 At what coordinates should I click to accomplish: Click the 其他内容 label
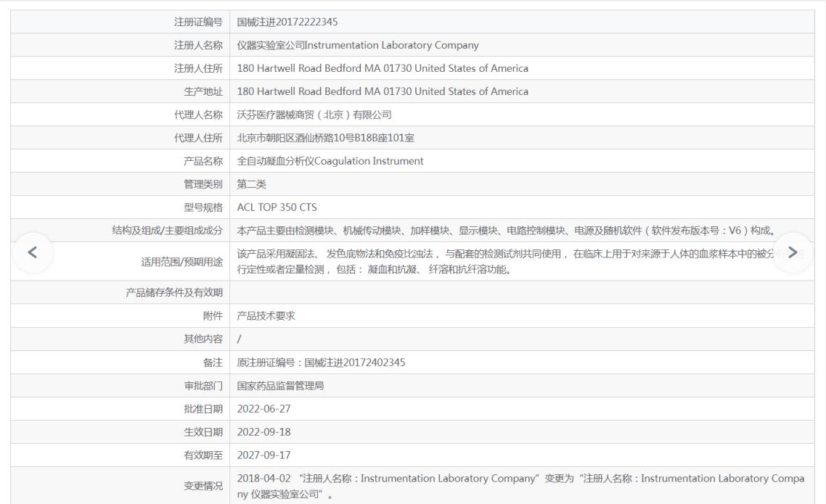pyautogui.click(x=203, y=339)
